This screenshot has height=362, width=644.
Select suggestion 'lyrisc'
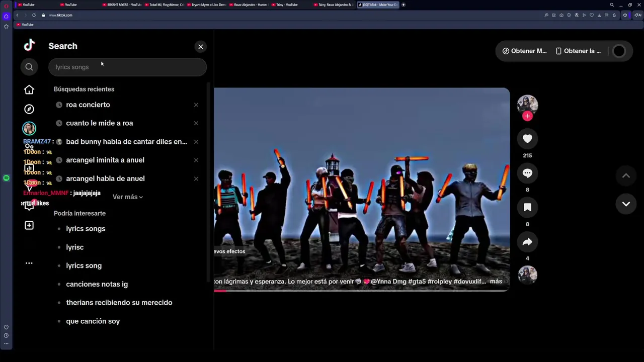coord(75,247)
